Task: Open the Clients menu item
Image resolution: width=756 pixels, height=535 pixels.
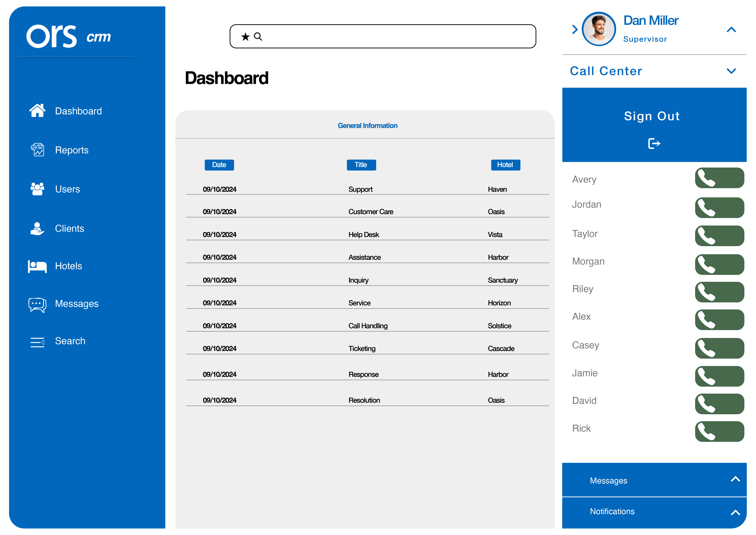Action: tap(70, 228)
